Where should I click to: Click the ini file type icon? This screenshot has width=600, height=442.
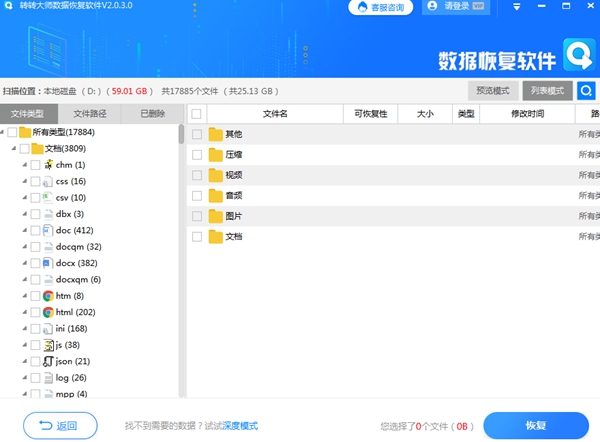[x=48, y=329]
